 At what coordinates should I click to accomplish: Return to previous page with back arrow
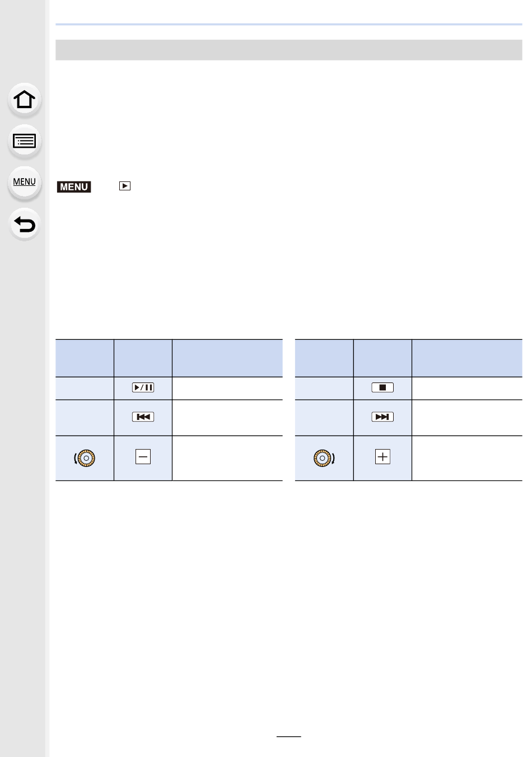pos(25,224)
